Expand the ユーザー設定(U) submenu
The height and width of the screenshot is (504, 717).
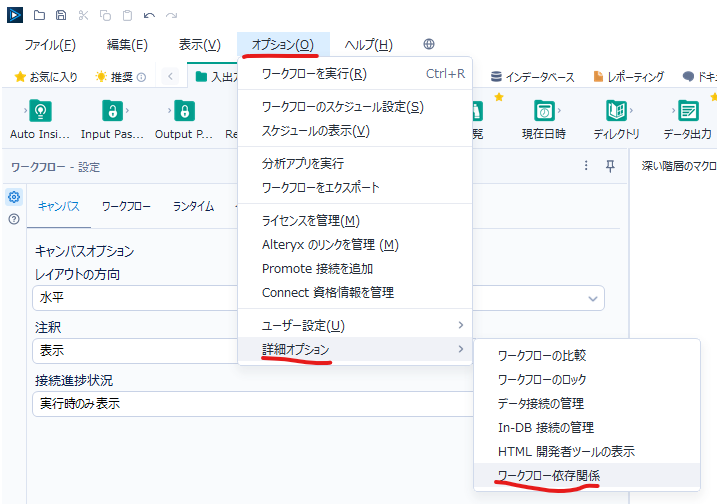coord(355,325)
